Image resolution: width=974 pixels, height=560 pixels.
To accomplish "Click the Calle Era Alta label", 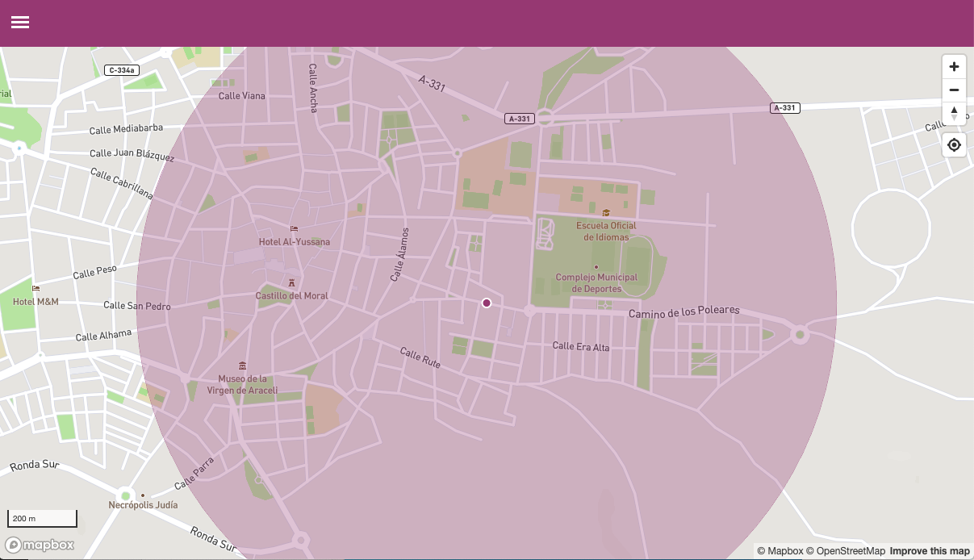I will tap(581, 347).
